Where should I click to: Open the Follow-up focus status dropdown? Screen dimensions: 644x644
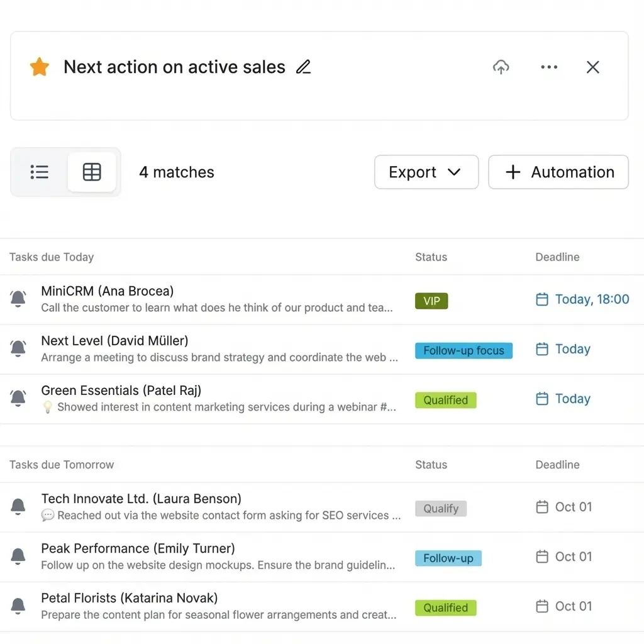(x=464, y=351)
